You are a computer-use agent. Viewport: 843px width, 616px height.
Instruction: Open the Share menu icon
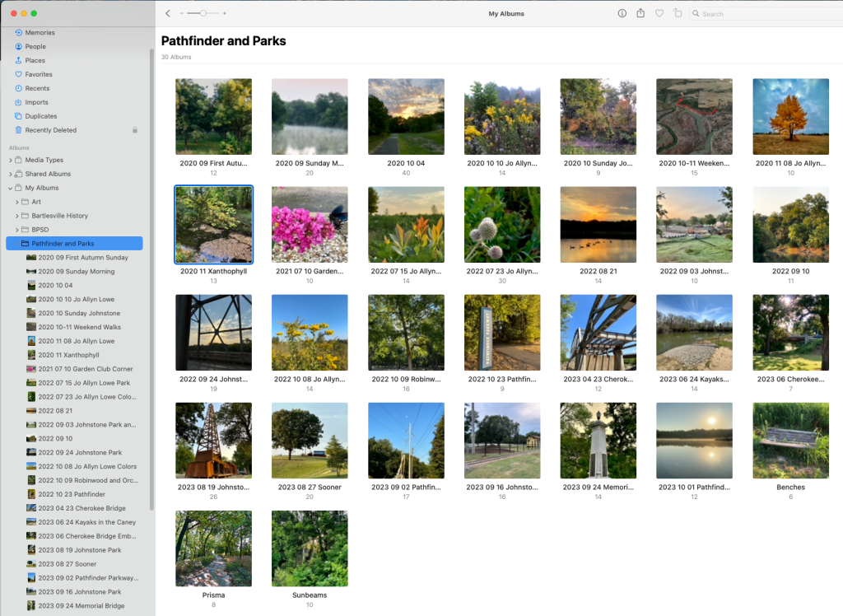tap(640, 13)
